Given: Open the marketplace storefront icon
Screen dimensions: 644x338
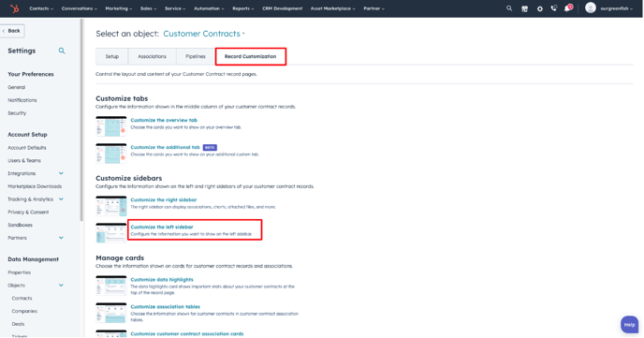Looking at the screenshot, I should point(524,8).
